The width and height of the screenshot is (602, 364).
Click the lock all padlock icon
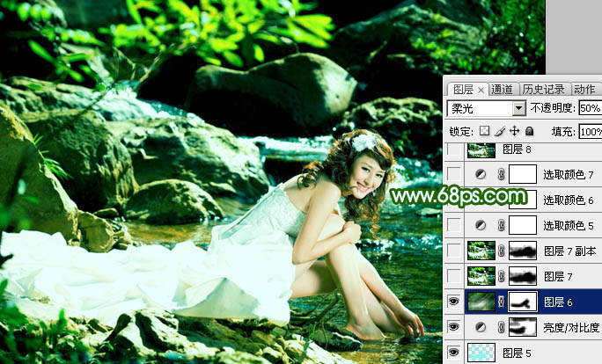528,131
